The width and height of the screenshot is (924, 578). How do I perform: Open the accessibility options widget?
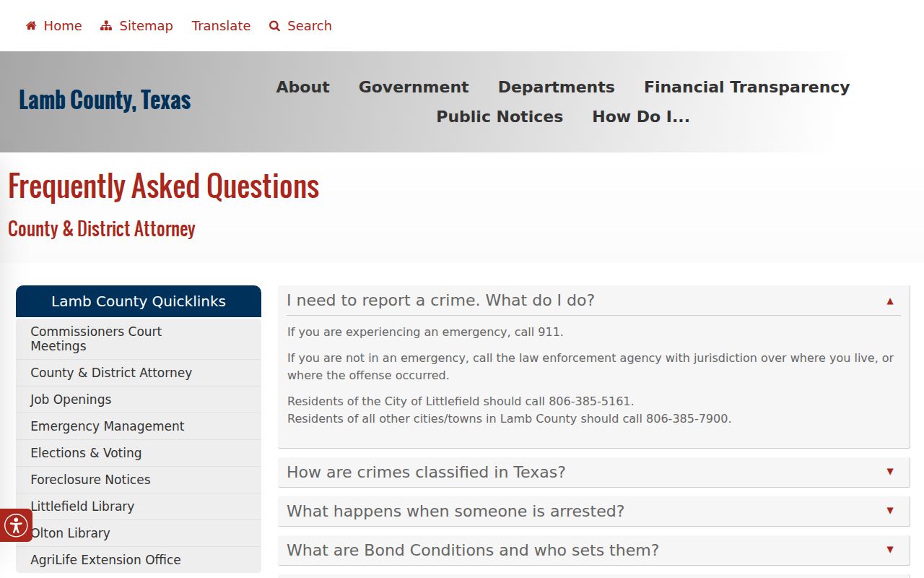(x=16, y=525)
